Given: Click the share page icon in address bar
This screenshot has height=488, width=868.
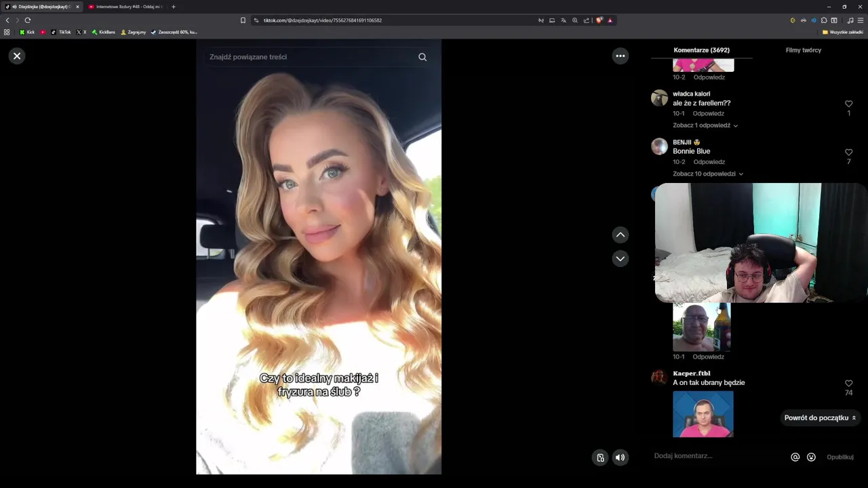Looking at the screenshot, I should pyautogui.click(x=587, y=20).
